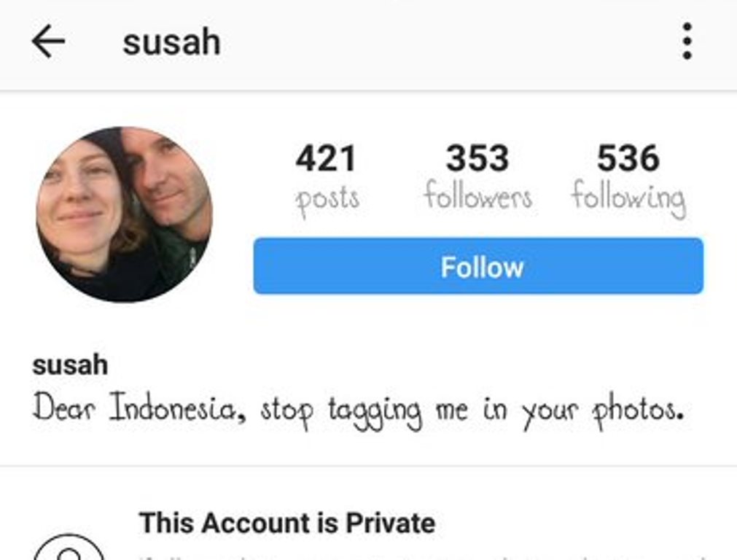View the 536 following number

(x=628, y=158)
